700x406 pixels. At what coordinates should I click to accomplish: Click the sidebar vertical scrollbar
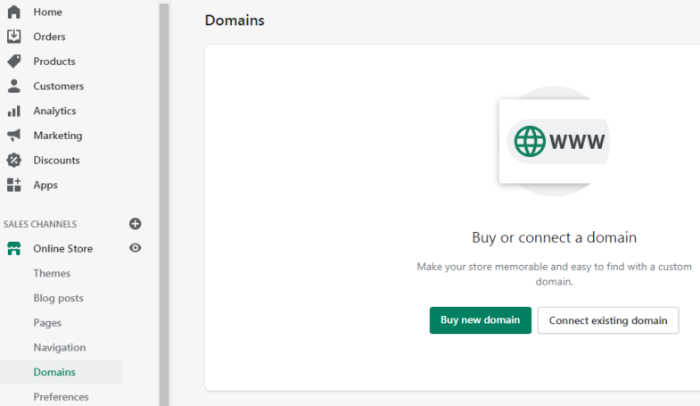click(x=164, y=205)
